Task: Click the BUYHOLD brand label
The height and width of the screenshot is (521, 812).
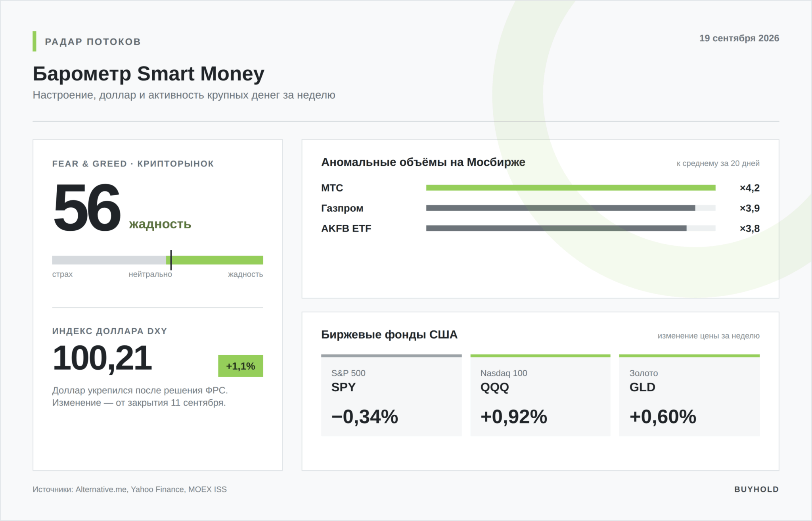Action: pyautogui.click(x=756, y=489)
